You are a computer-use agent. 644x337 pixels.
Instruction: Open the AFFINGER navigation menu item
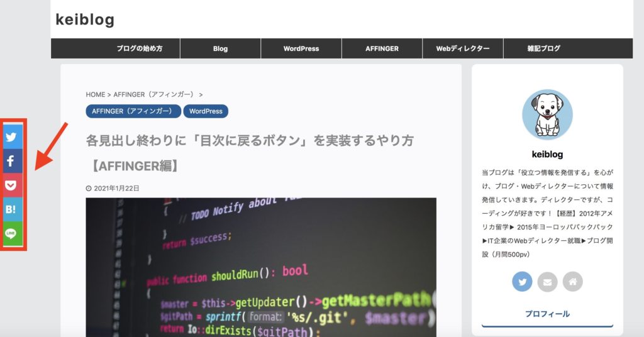382,48
